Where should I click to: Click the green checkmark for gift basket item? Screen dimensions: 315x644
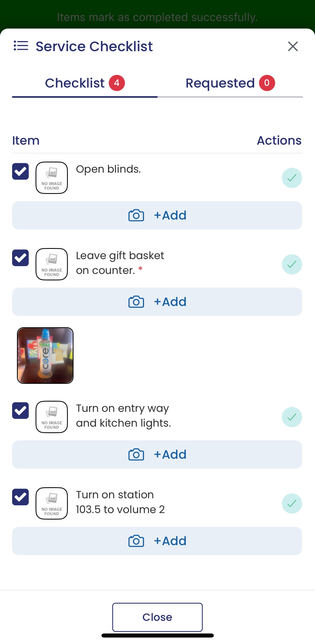[292, 264]
